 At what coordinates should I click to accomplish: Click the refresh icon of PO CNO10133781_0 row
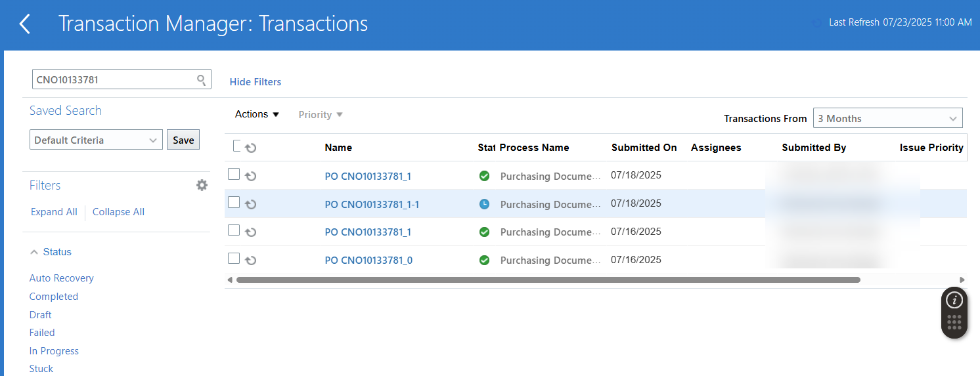[250, 261]
